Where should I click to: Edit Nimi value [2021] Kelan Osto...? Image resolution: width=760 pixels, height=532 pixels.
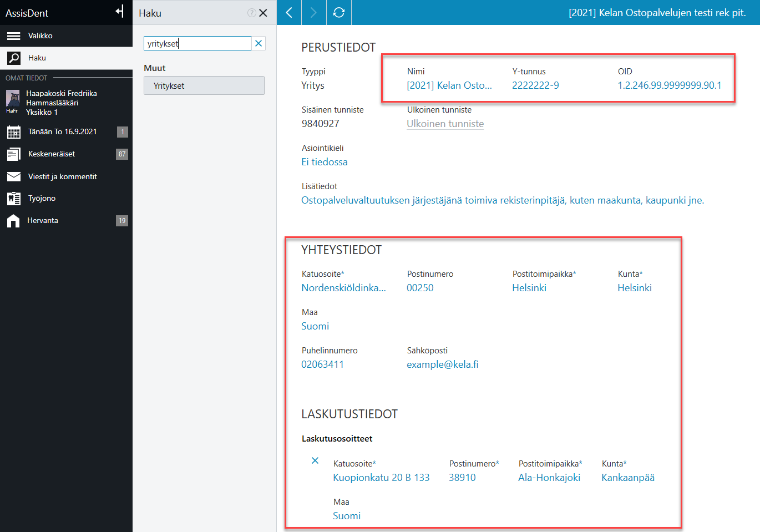pyautogui.click(x=449, y=85)
